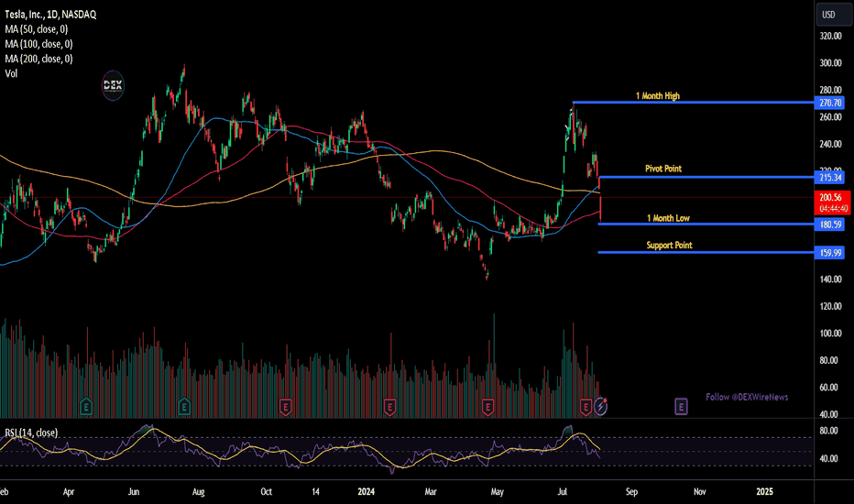Open the red earnings marker near October 2023
The height and width of the screenshot is (504, 854).
285,407
